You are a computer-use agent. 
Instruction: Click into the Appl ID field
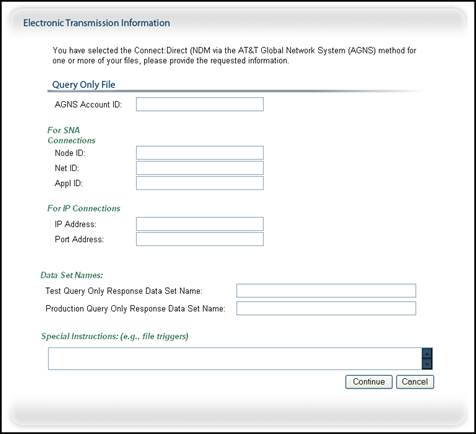200,183
